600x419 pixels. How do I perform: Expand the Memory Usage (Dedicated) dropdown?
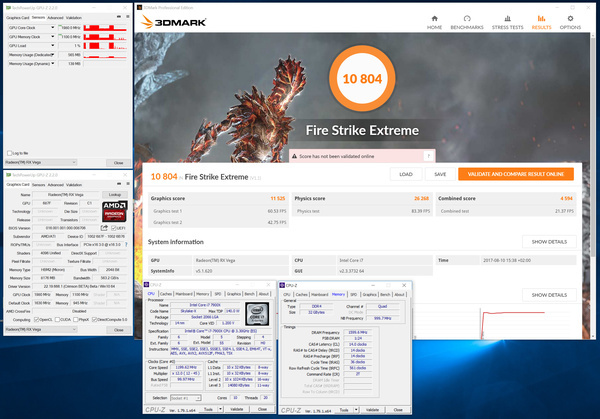point(52,55)
